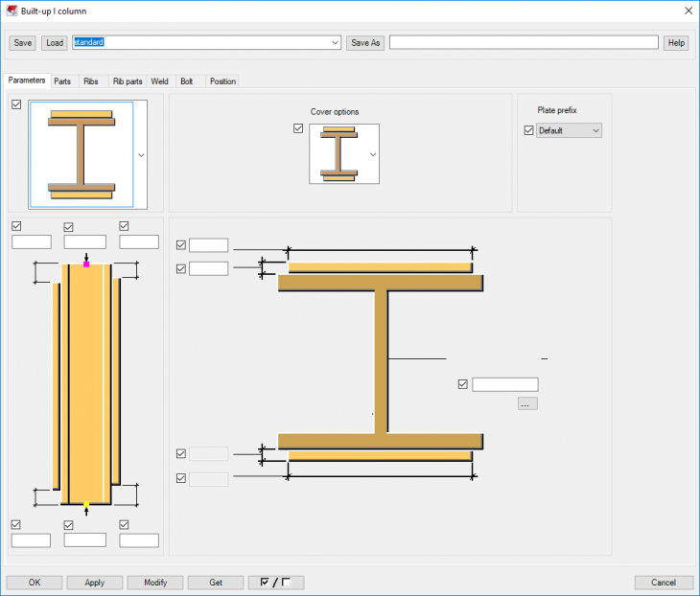This screenshot has width=700, height=596.
Task: Toggle the bottom-left offset checkbox below column
Action: [x=16, y=524]
